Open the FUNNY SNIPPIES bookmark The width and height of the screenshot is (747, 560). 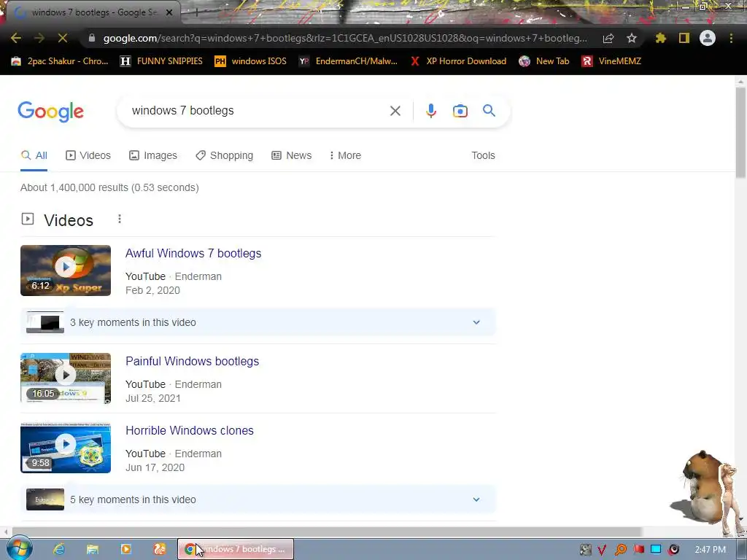point(161,61)
